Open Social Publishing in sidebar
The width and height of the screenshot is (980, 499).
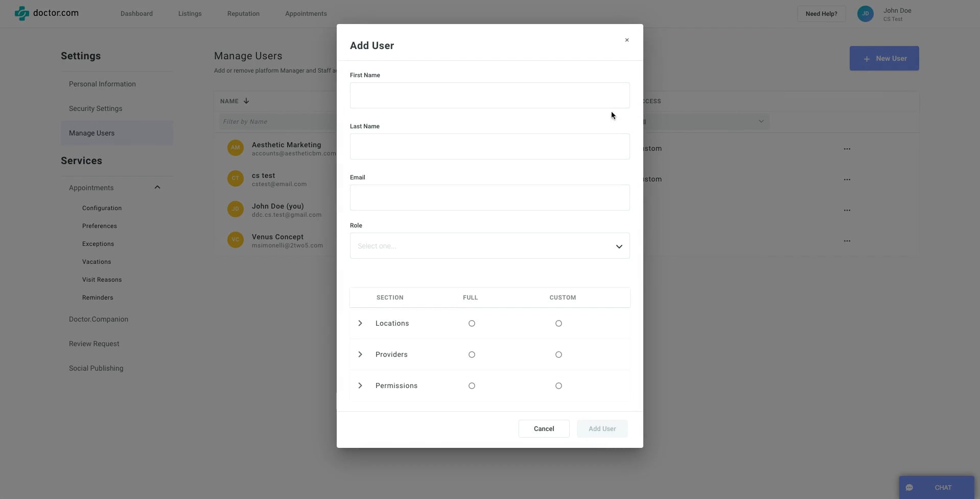pos(96,368)
